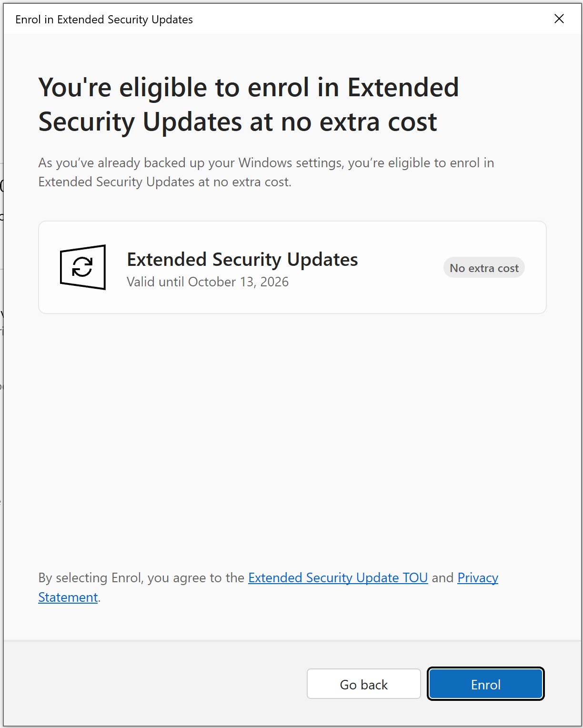Click the "By selecting Enrol, you agree" text
The width and height of the screenshot is (583, 728).
coord(141,578)
